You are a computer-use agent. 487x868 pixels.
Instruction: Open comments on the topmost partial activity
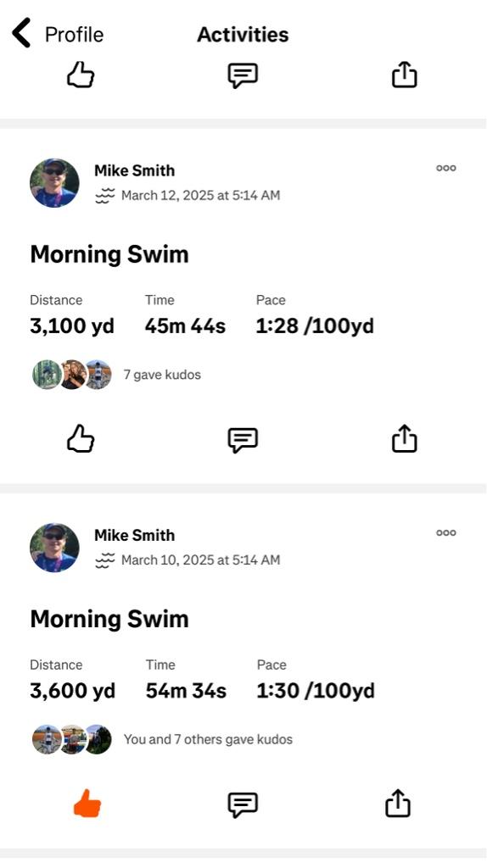click(x=243, y=75)
